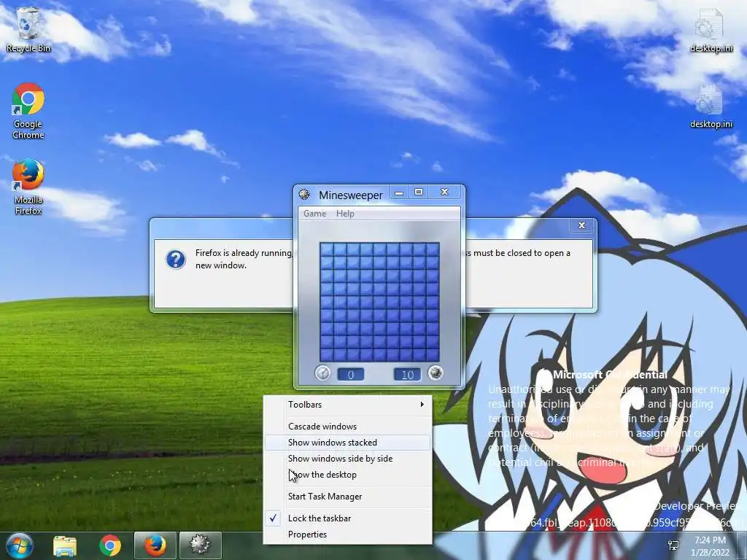Open Windows Explorer from the taskbar

(65, 545)
